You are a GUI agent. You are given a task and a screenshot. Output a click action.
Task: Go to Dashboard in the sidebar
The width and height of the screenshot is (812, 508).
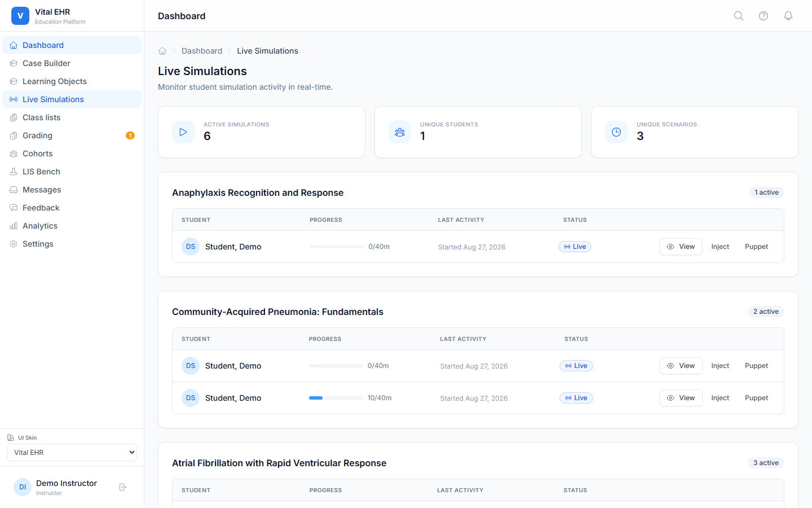tap(72, 45)
